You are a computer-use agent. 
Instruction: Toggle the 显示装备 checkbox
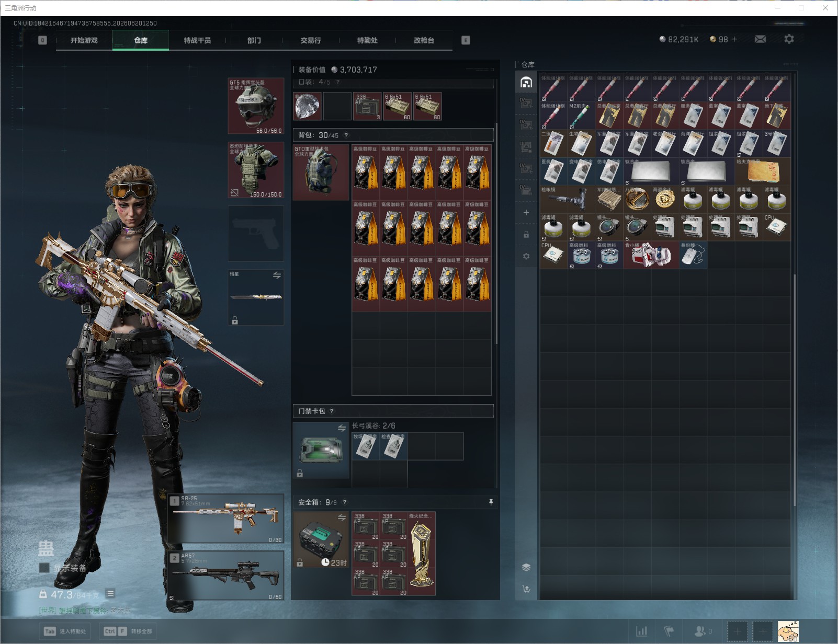[44, 568]
